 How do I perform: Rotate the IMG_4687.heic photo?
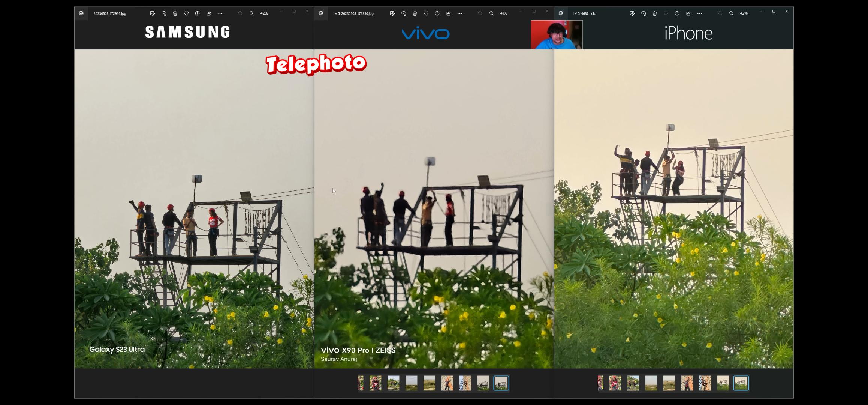click(644, 13)
